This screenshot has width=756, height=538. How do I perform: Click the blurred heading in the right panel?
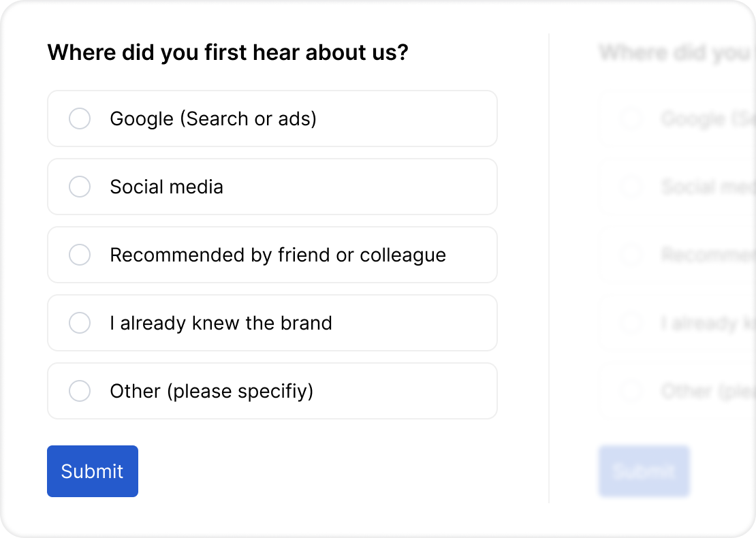674,52
